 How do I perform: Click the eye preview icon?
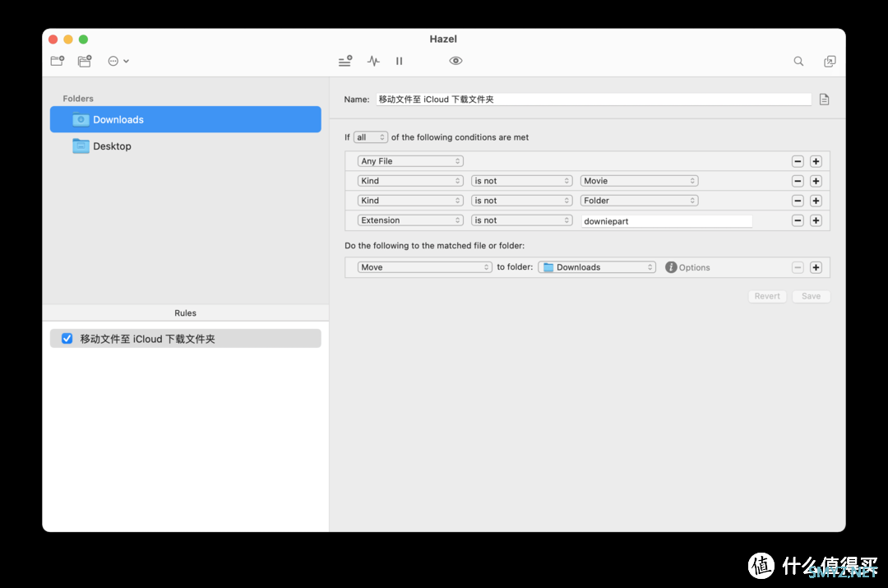456,61
